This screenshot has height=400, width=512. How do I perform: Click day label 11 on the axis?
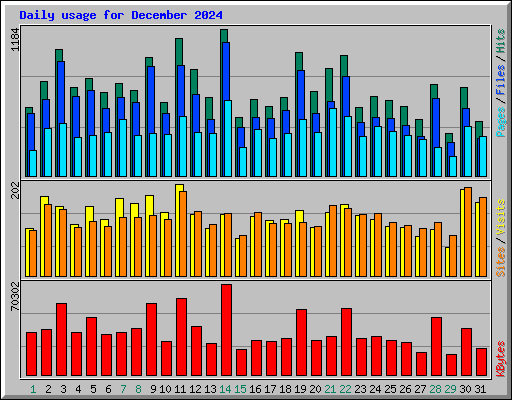180,389
